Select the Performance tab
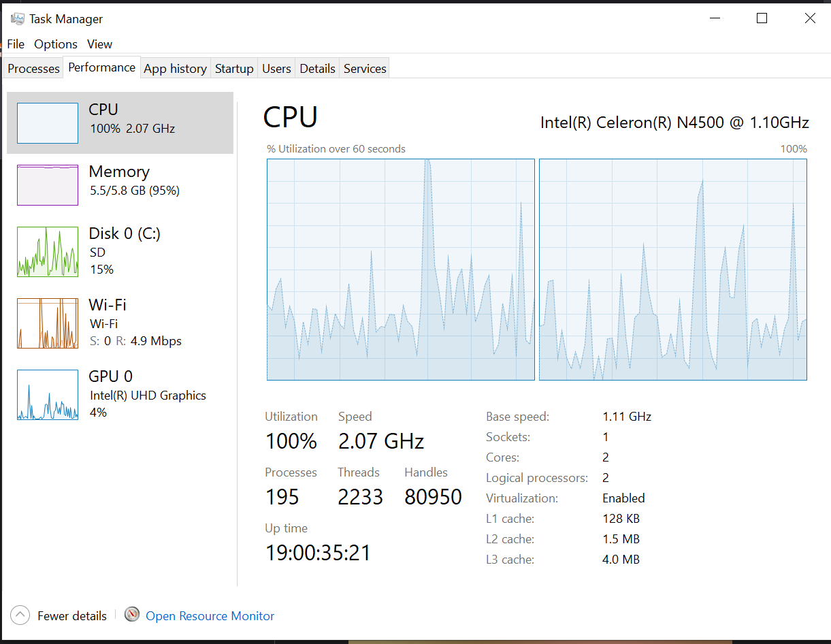 102,67
